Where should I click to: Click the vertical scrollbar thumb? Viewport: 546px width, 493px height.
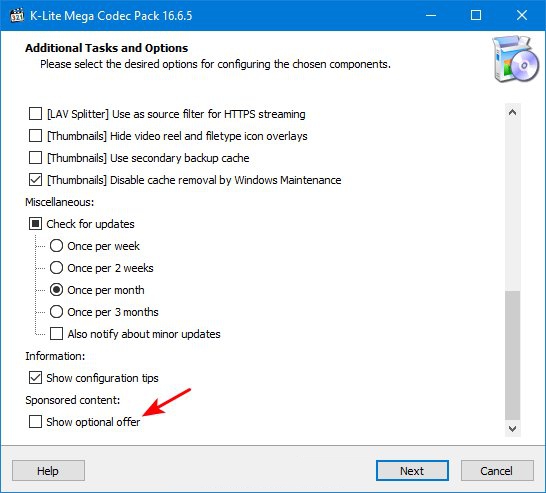tap(513, 355)
